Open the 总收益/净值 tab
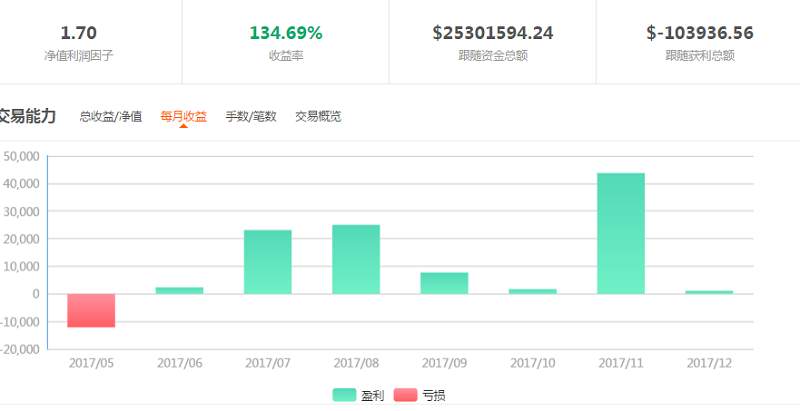 [x=111, y=117]
